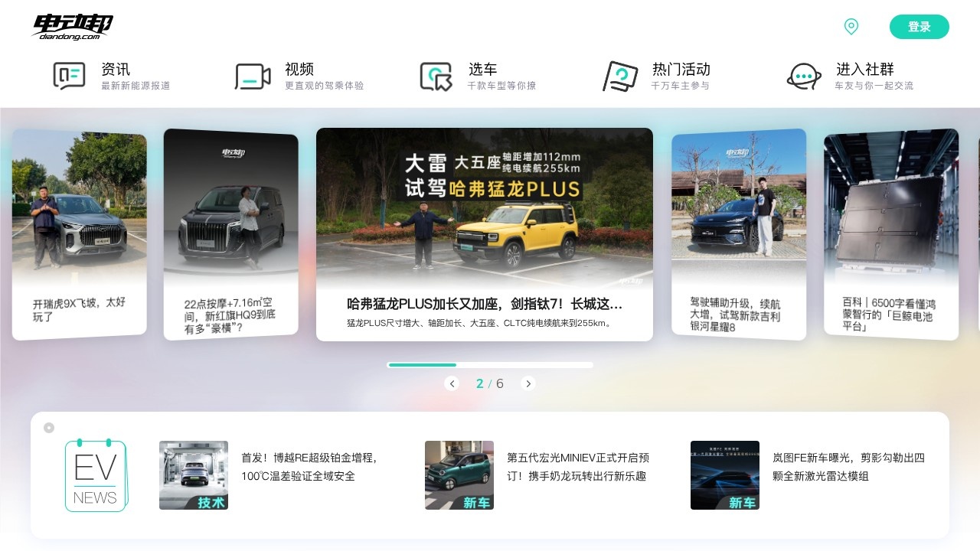980x551 pixels.
Task: Click subtitle 猛龙PLUS尺寸增大、轴距加长
Action: (x=480, y=324)
